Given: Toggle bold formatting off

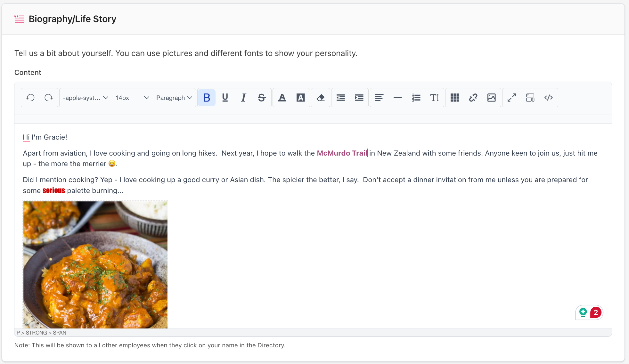Looking at the screenshot, I should [207, 98].
